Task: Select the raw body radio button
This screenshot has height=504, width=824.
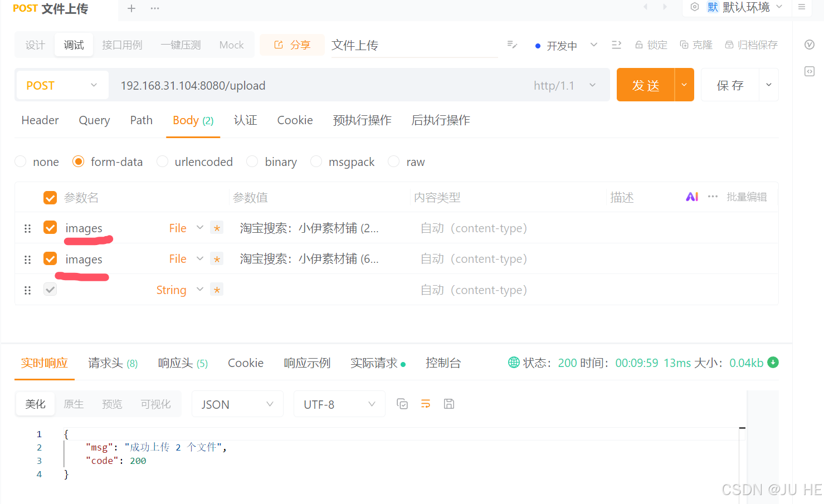Action: tap(394, 162)
